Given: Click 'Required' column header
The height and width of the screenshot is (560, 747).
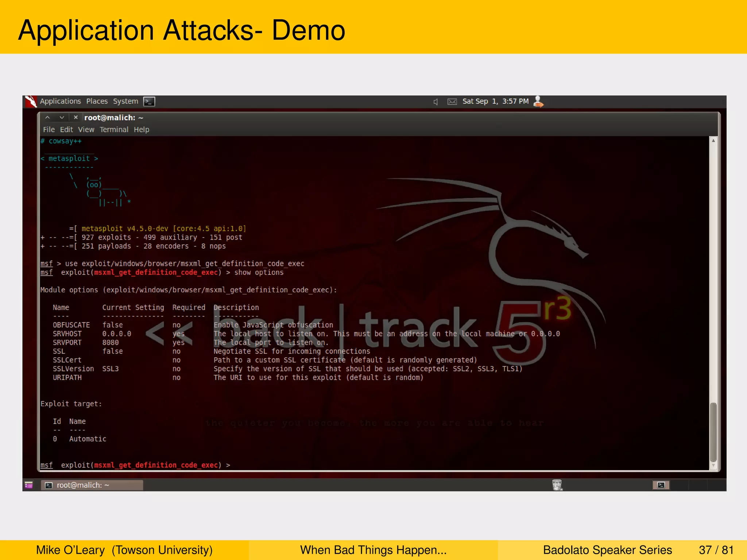Looking at the screenshot, I should (189, 308).
